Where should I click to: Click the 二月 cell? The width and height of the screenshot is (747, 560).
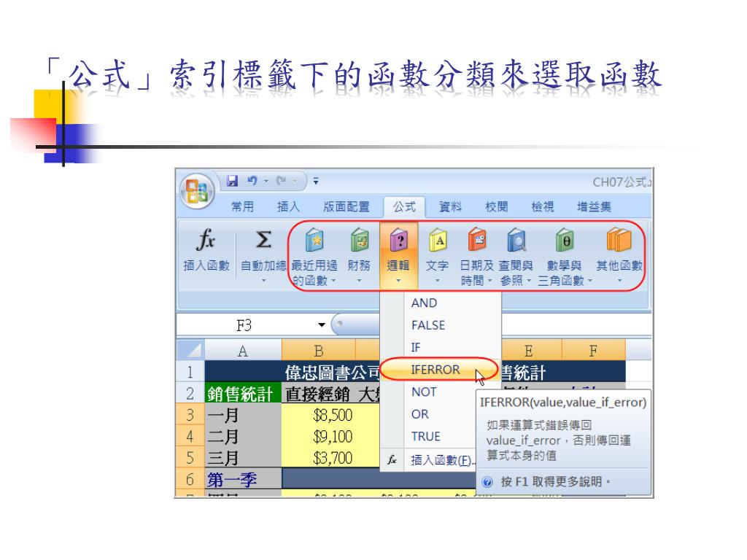coord(243,436)
